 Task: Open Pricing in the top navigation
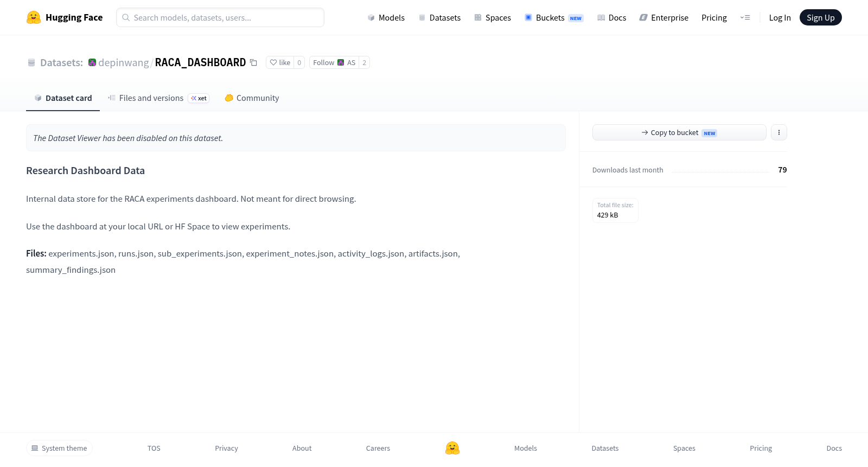[x=714, y=17]
